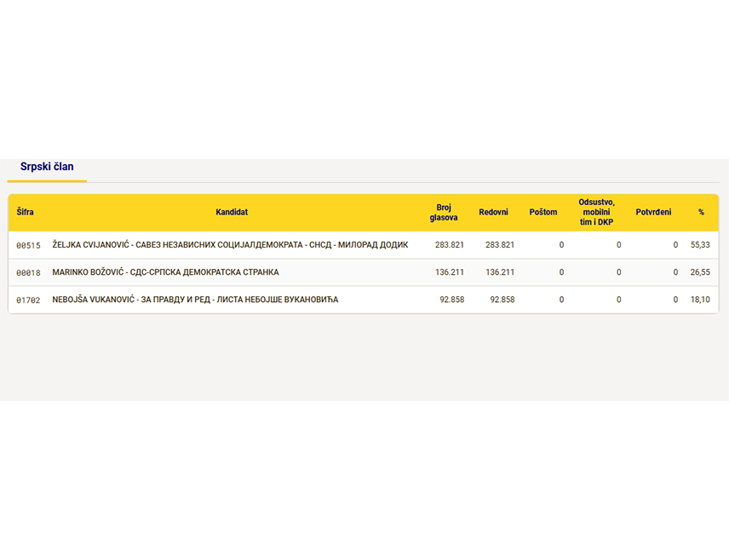
Task: Select vote count 92.858 under Broj glasova
Action: [452, 300]
